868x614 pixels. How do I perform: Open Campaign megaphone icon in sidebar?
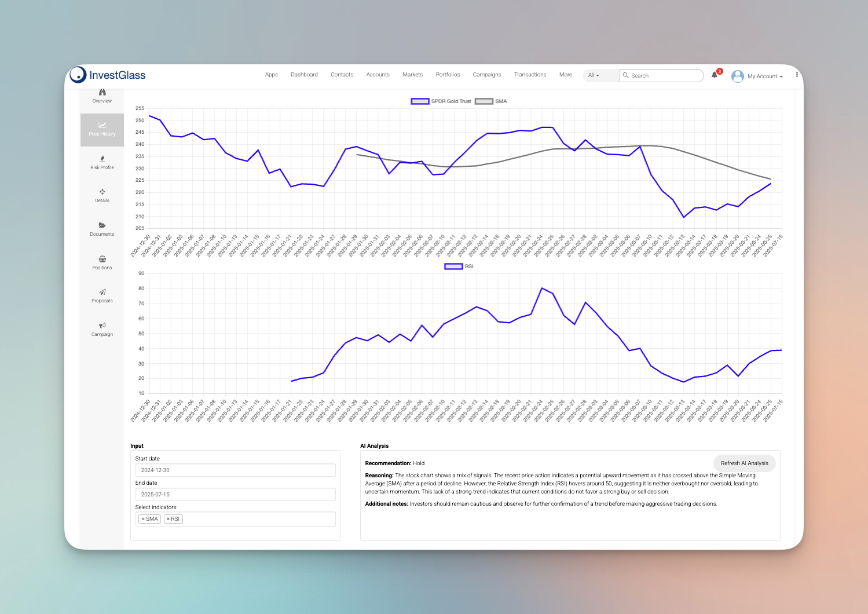[x=102, y=326]
